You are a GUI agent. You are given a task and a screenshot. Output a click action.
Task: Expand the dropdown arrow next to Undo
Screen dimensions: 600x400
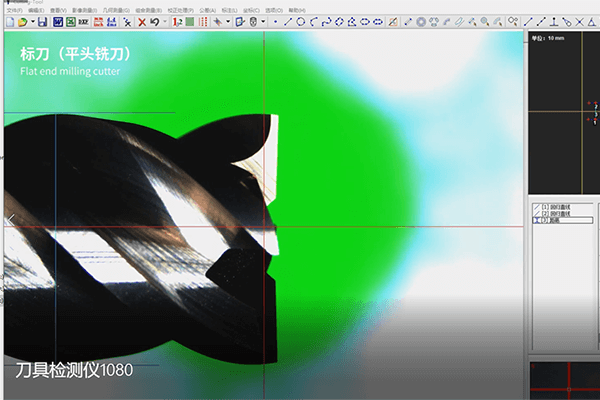coord(164,21)
